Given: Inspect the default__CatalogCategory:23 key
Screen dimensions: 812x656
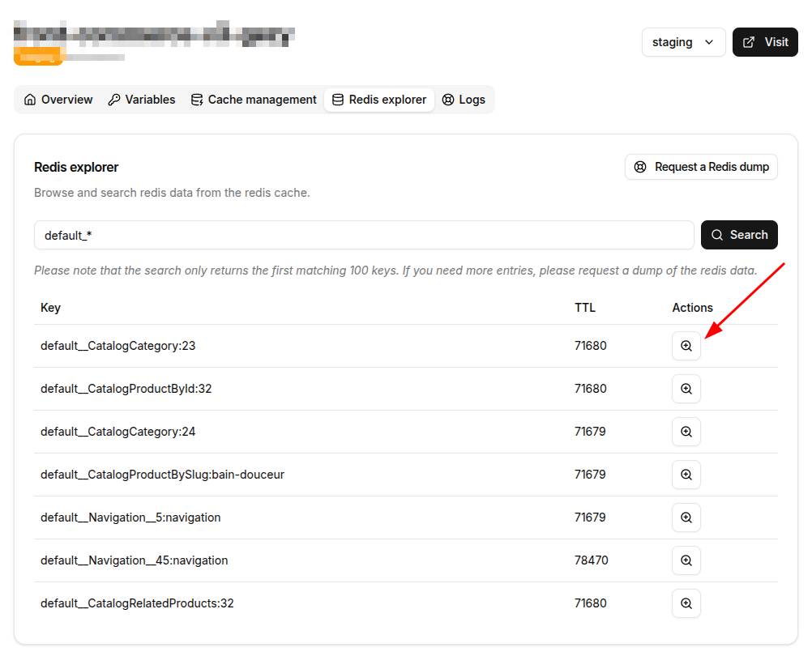Looking at the screenshot, I should (686, 346).
